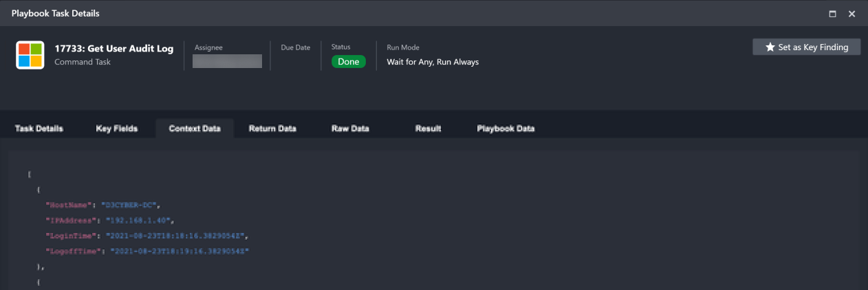
Task: Click the blurred Assignee field
Action: [227, 61]
